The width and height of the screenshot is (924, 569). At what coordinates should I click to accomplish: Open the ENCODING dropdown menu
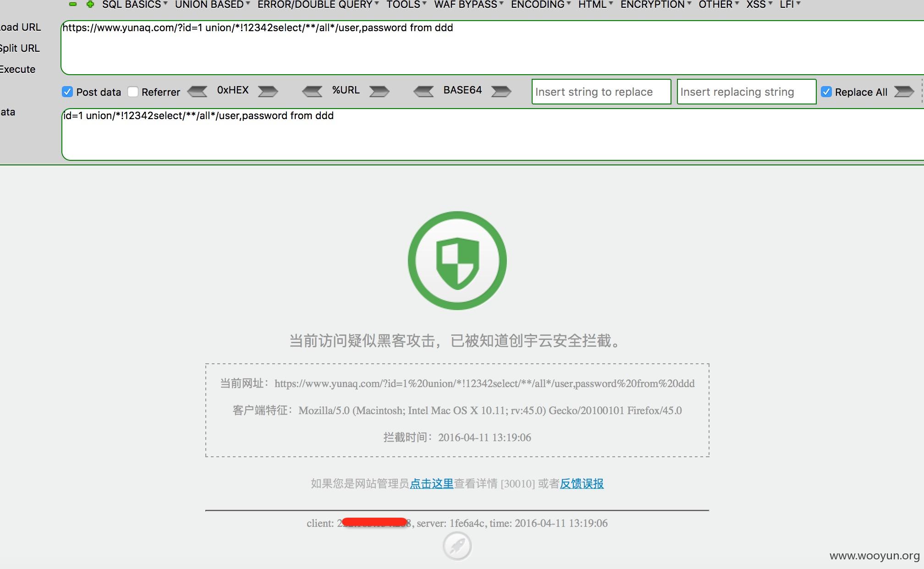pos(541,5)
